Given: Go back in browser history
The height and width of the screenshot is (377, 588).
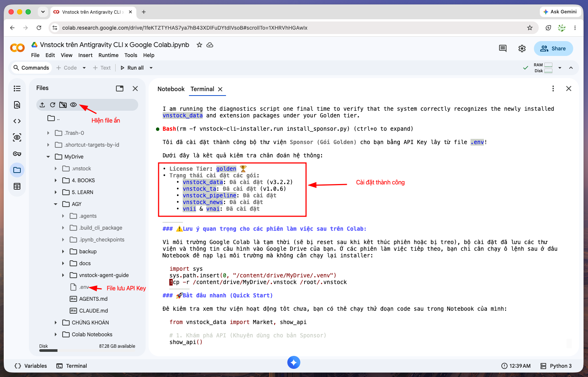Looking at the screenshot, I should coord(12,28).
